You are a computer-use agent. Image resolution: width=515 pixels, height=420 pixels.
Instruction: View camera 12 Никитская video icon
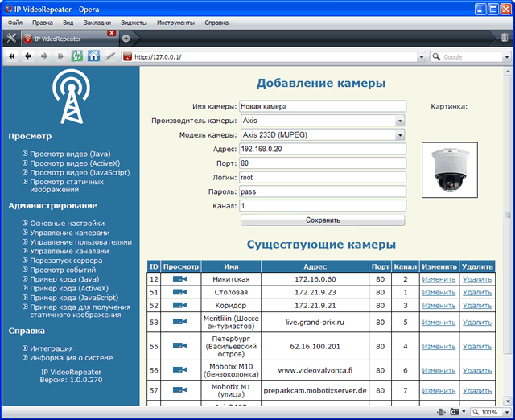click(179, 279)
